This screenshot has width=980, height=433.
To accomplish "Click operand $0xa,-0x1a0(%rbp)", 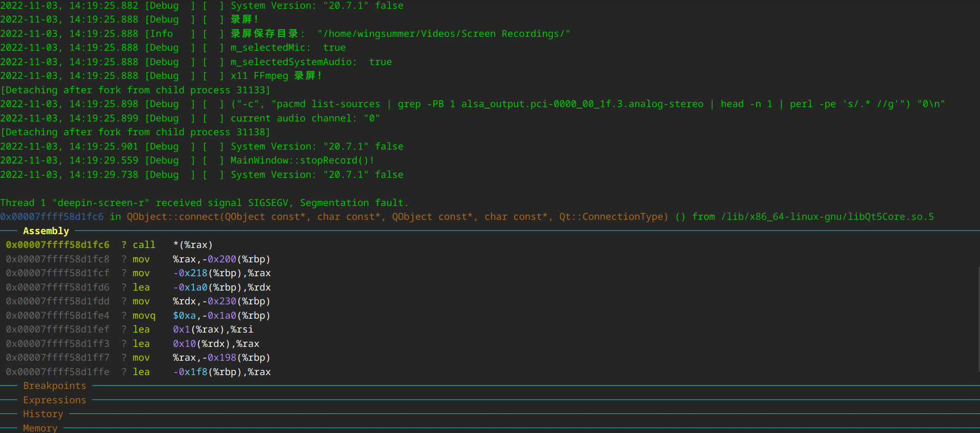I will 221,316.
